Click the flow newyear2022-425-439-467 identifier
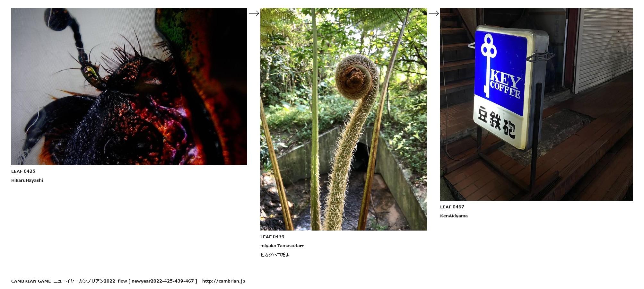644x289 pixels. [x=157, y=281]
